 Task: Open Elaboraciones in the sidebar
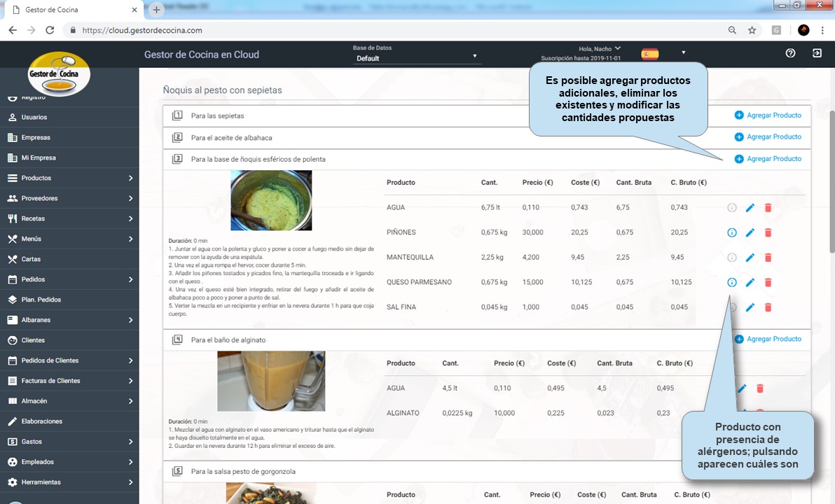tap(41, 421)
